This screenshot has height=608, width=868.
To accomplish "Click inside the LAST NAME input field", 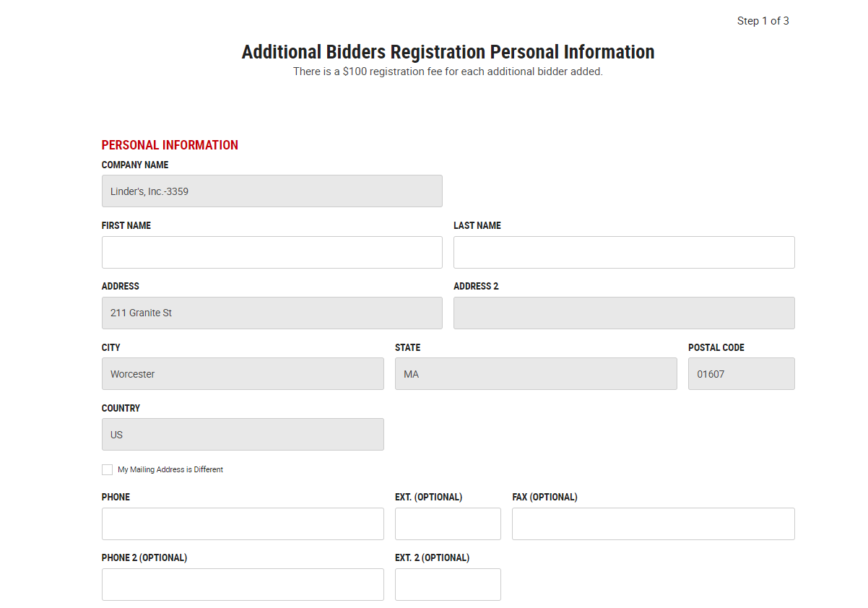I will pyautogui.click(x=623, y=252).
